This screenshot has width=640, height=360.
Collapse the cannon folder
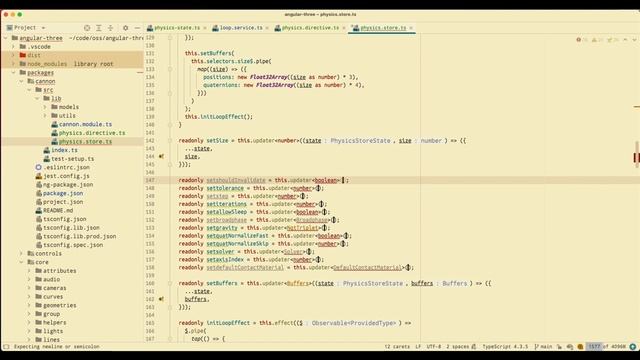click(21, 81)
